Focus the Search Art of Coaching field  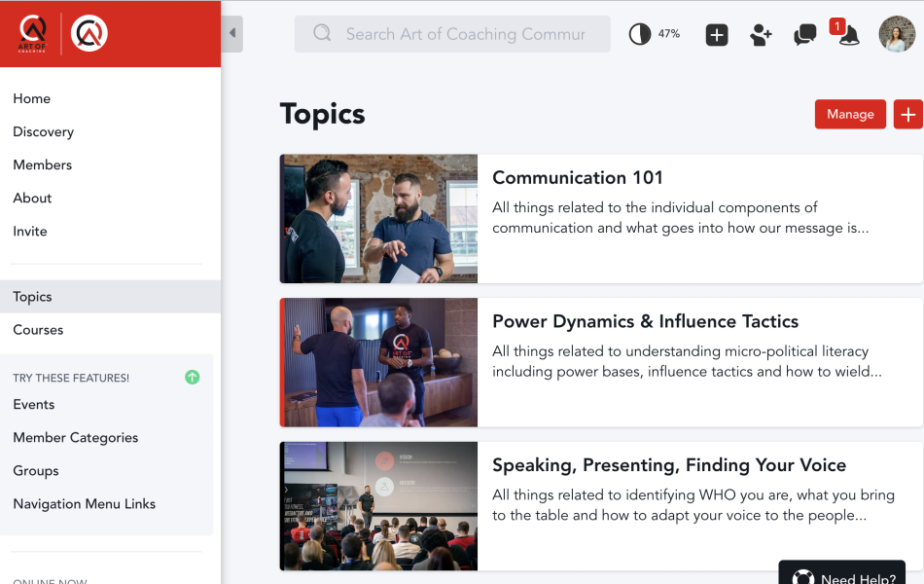[x=463, y=34]
